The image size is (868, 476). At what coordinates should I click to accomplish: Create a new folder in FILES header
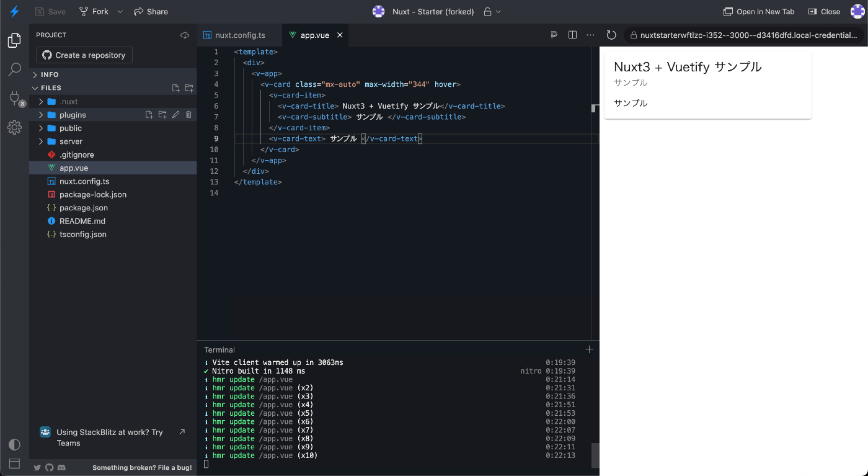pos(189,88)
